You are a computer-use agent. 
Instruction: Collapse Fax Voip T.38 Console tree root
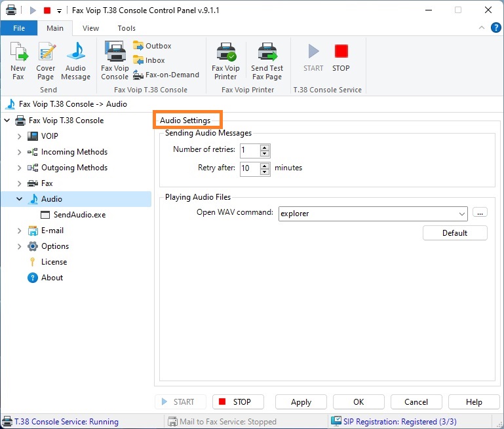coord(7,121)
